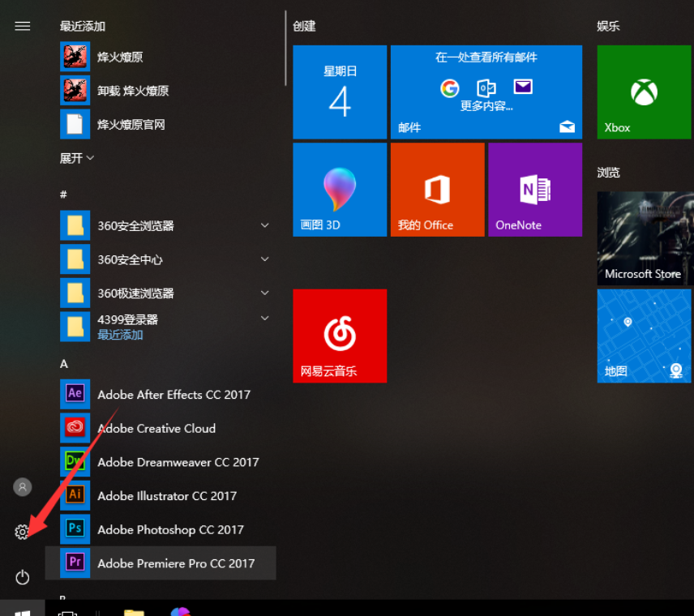The height and width of the screenshot is (616, 694).
Task: Open OneNote tile
Action: click(x=534, y=189)
